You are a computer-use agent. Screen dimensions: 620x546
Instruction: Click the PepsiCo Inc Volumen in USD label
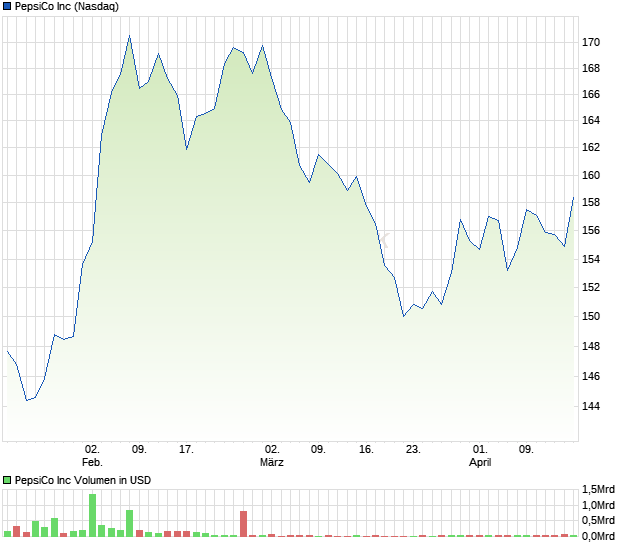pos(82,480)
